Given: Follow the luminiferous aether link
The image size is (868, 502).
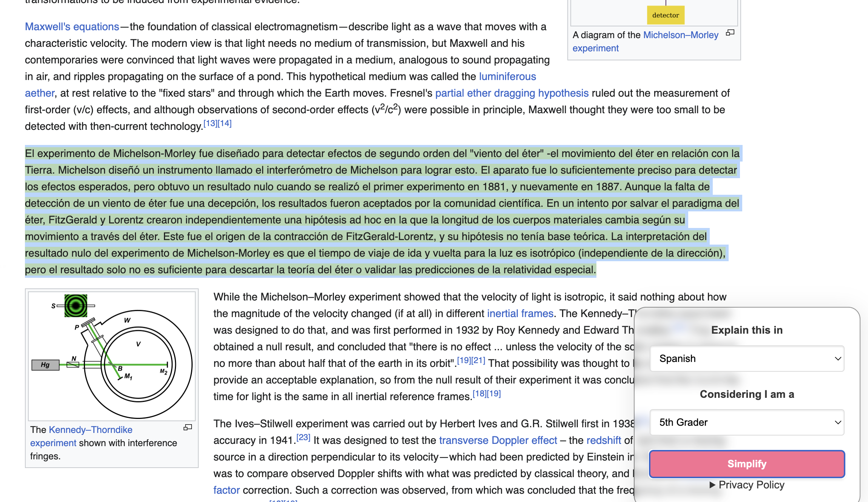Looking at the screenshot, I should (507, 77).
